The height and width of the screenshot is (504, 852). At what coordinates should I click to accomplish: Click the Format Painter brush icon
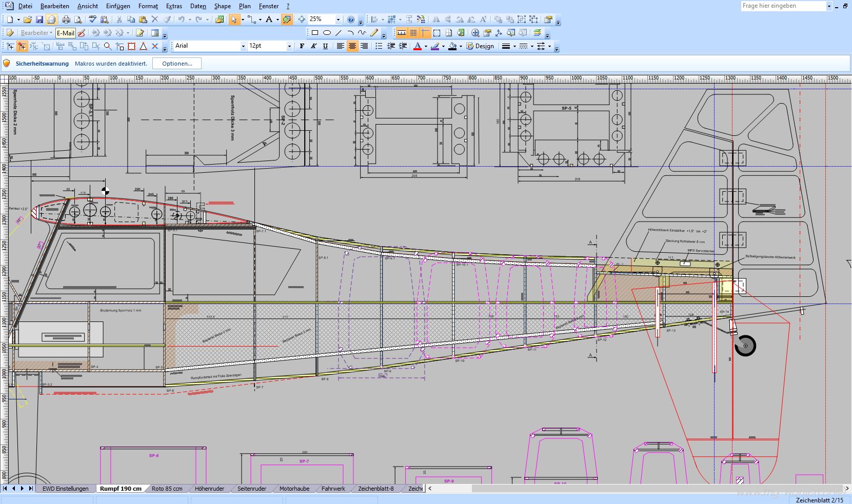click(167, 19)
